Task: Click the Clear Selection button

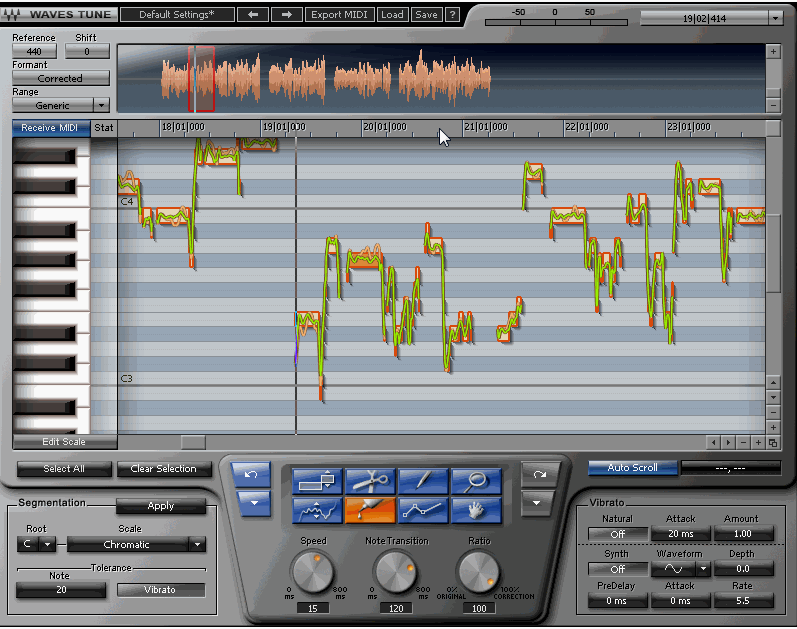Action: click(x=164, y=469)
